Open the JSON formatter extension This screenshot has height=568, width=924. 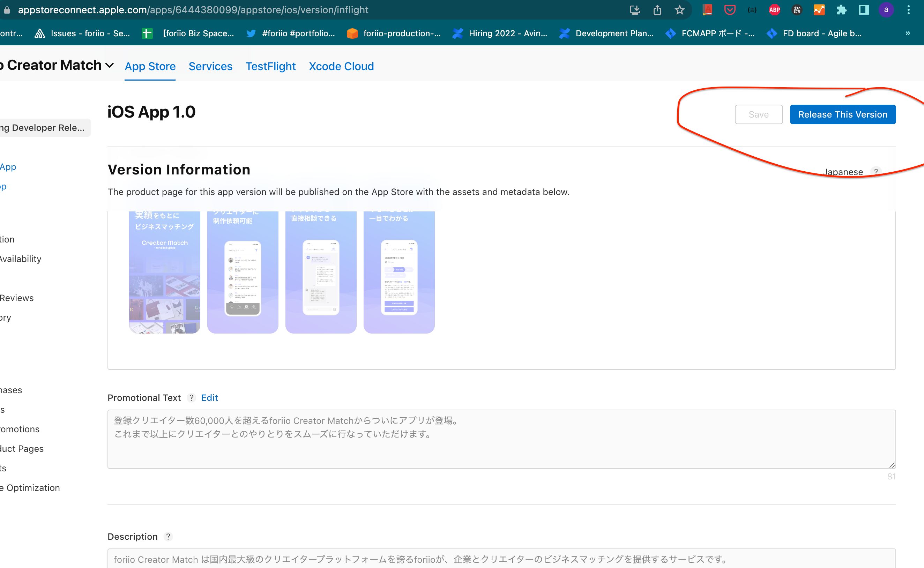752,10
